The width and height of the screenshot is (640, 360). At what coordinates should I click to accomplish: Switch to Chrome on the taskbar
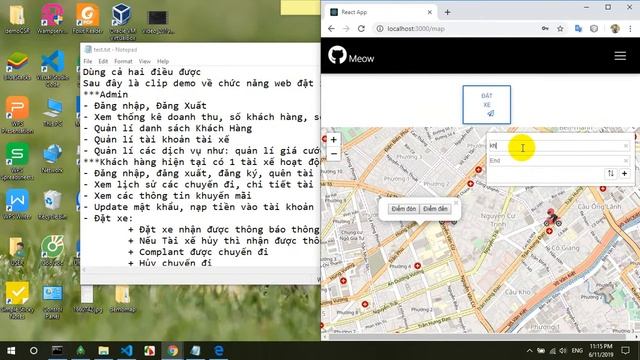pyautogui.click(x=173, y=351)
